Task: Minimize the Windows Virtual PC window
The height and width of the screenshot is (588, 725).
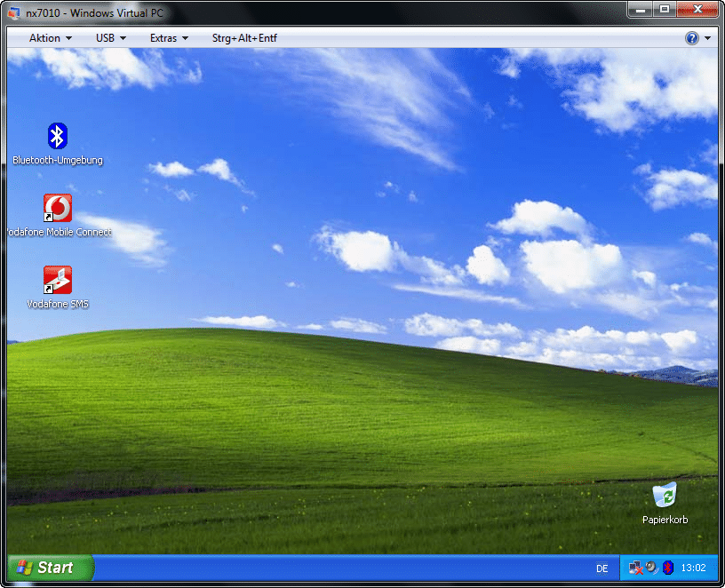Action: click(x=640, y=9)
